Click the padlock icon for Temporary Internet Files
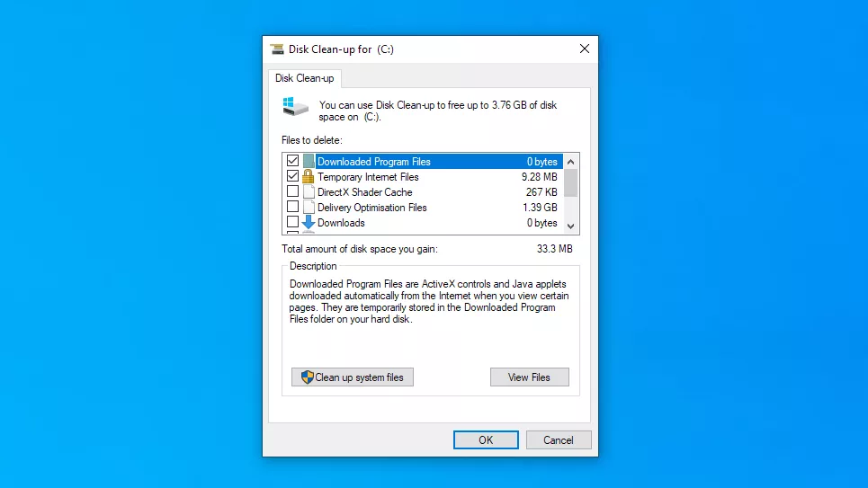Viewport: 868px width, 488px height. point(308,176)
